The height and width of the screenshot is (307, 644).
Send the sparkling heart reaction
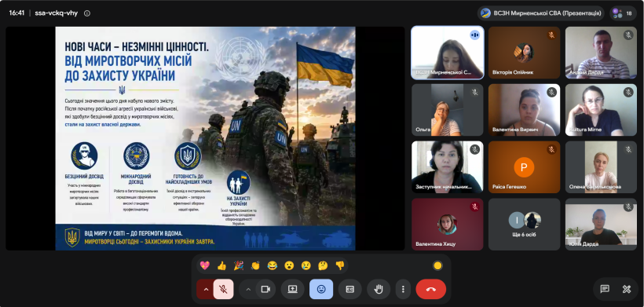point(204,265)
